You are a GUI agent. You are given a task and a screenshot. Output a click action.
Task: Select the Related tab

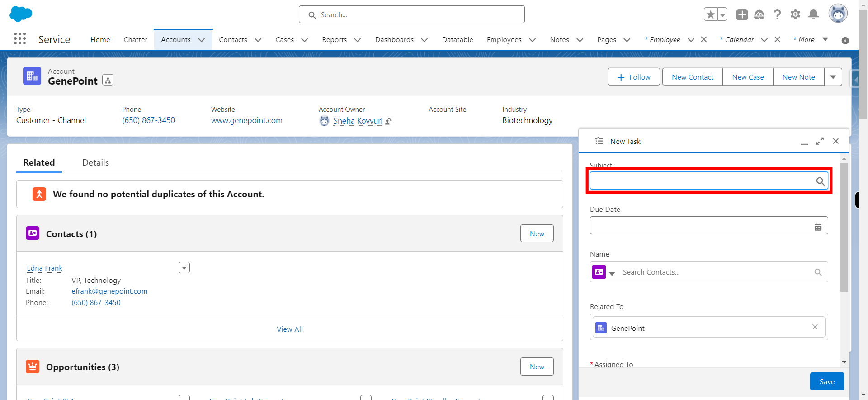(x=39, y=162)
